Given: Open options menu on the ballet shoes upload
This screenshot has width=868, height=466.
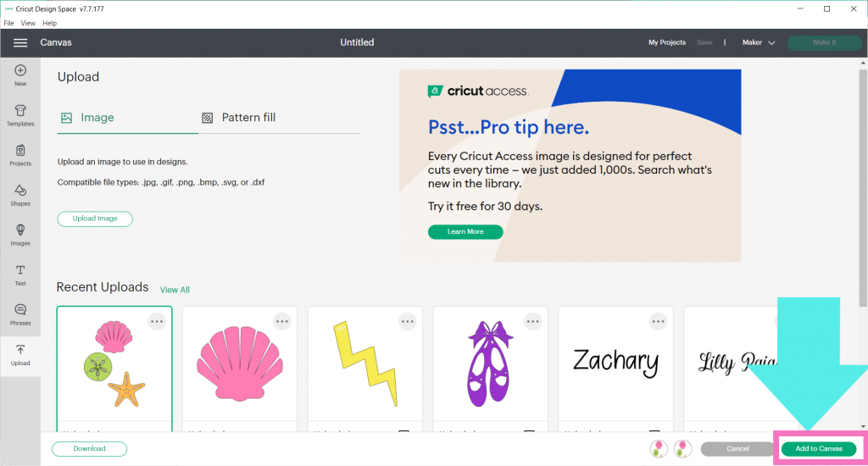Looking at the screenshot, I should point(533,322).
